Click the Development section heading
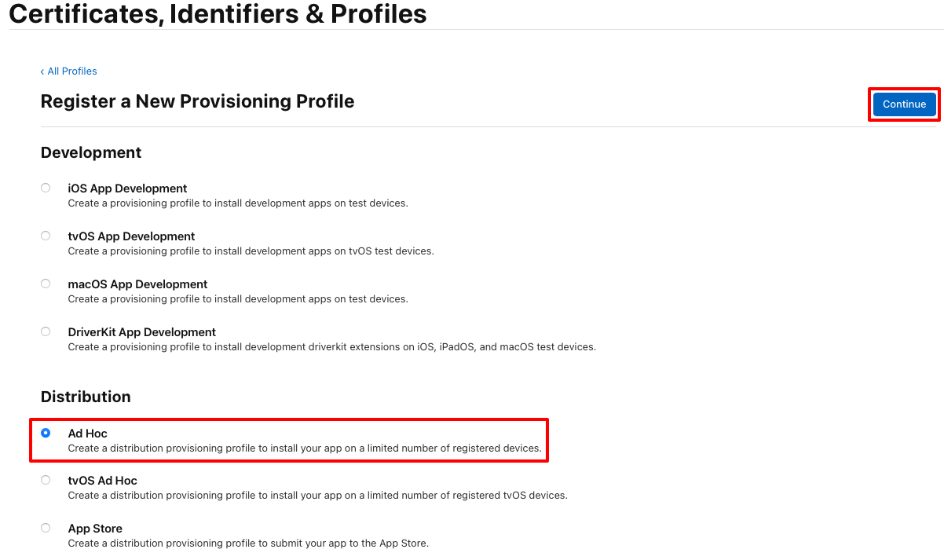 90,152
